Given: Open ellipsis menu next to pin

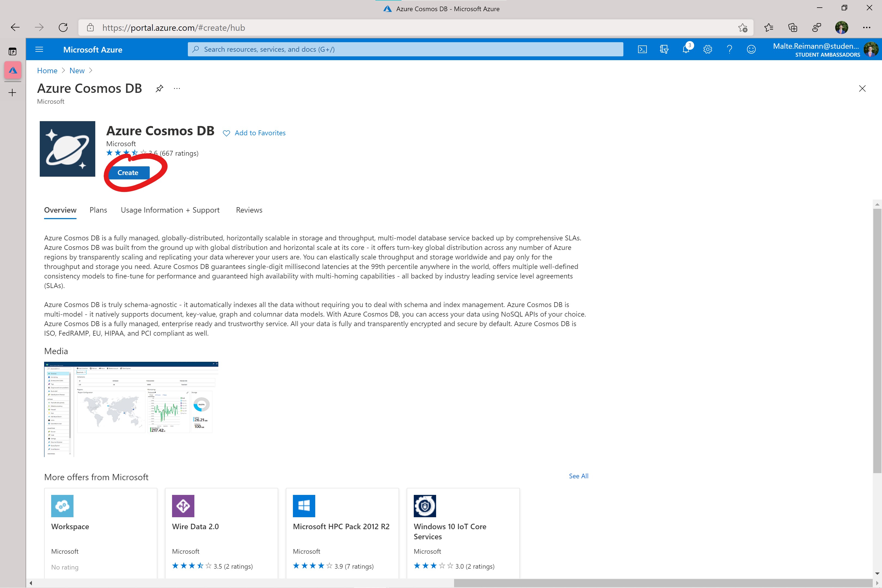Looking at the screenshot, I should (x=177, y=88).
